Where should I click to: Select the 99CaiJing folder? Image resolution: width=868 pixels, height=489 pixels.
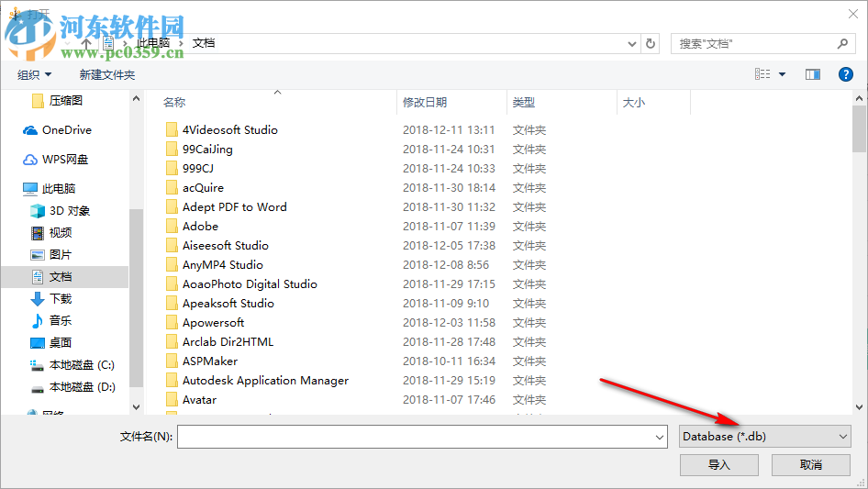pyautogui.click(x=207, y=150)
